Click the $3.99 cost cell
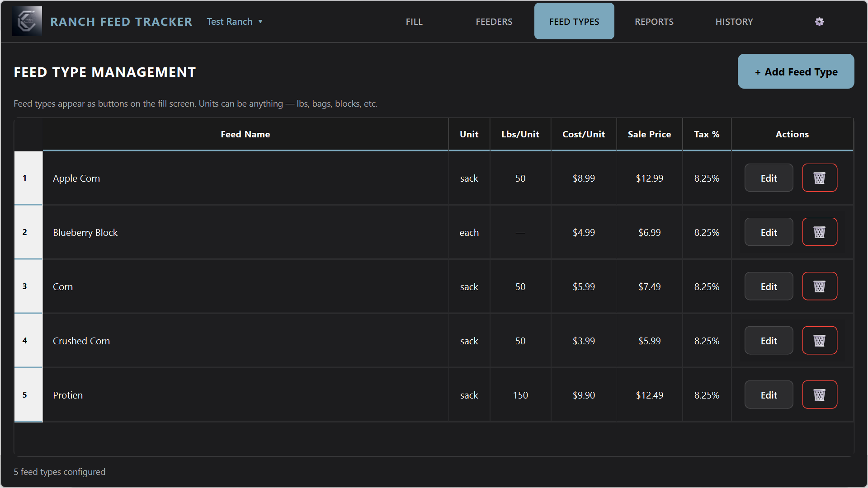 tap(584, 341)
